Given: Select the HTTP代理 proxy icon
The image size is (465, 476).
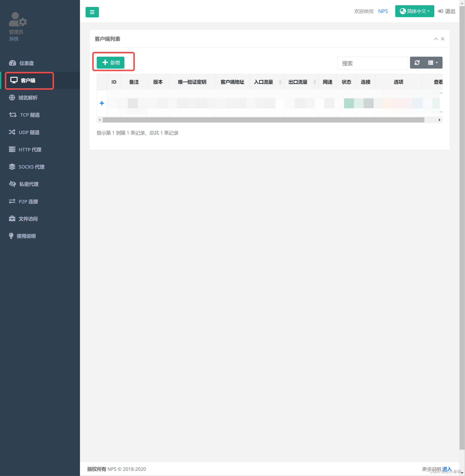Looking at the screenshot, I should 11,149.
